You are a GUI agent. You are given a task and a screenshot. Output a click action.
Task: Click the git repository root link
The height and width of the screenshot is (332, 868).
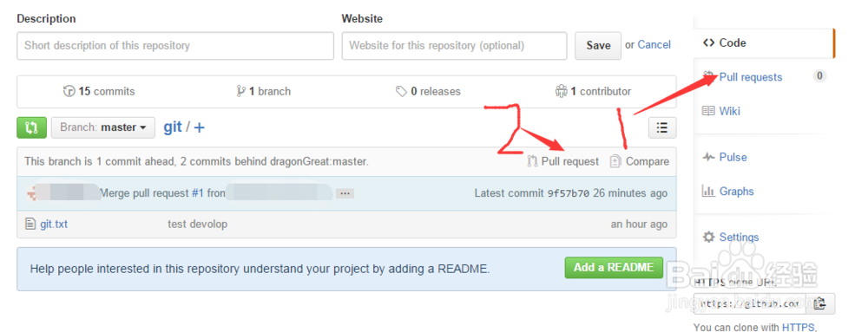173,127
